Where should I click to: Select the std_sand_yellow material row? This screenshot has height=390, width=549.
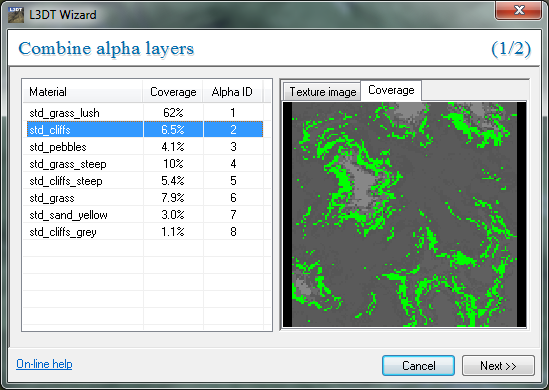[145, 215]
